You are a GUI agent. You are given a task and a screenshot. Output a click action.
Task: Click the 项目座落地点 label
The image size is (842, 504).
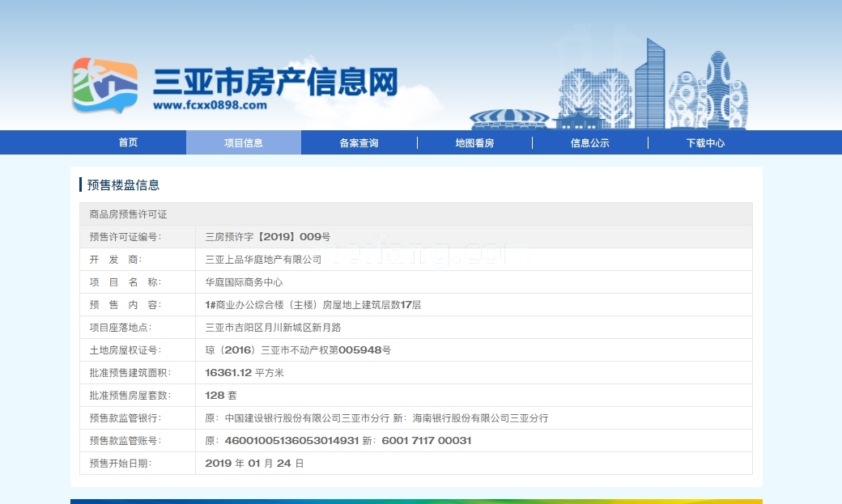(121, 328)
